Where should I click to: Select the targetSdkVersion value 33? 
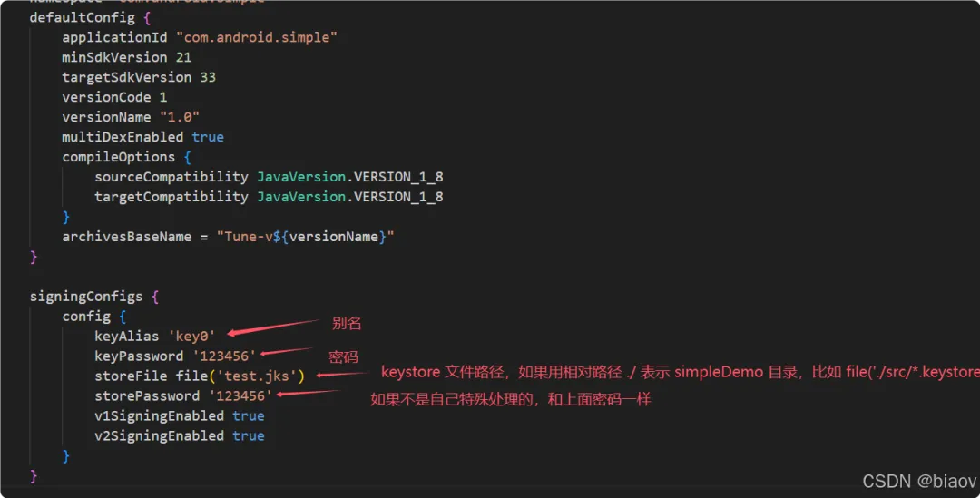(208, 77)
